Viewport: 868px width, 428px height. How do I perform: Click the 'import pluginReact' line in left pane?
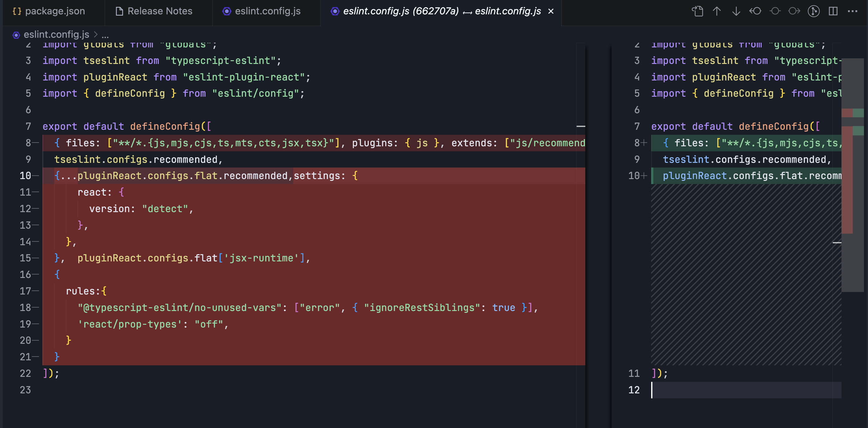pos(176,77)
